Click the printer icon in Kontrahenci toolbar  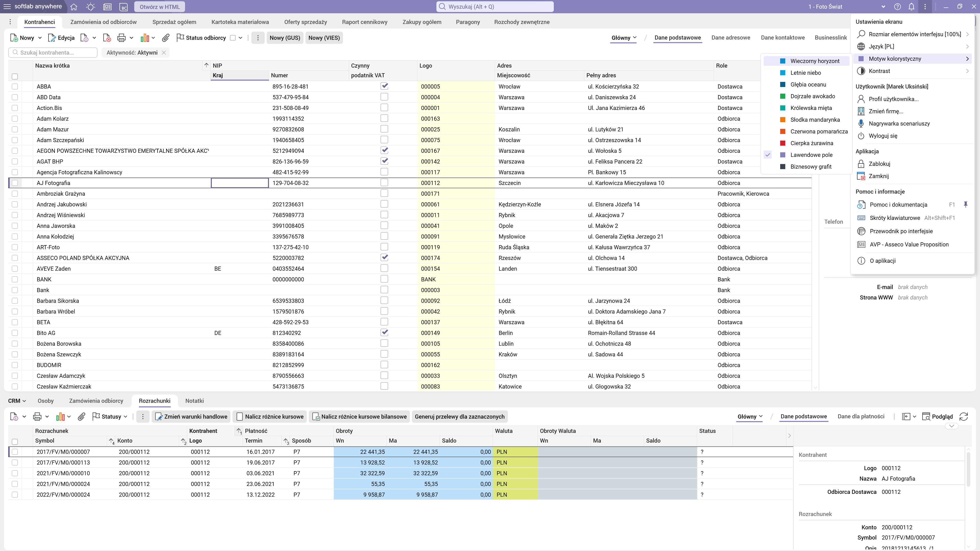(x=121, y=38)
